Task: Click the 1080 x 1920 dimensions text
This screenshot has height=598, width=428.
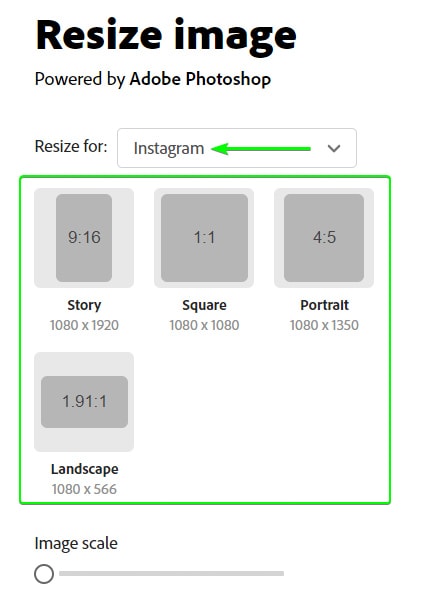Action: coord(84,325)
